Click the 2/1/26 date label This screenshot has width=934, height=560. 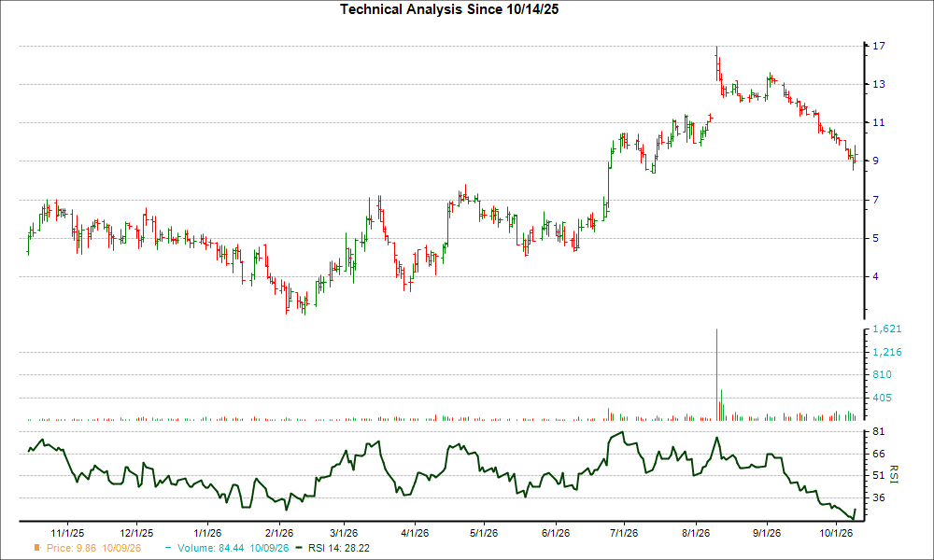click(279, 533)
